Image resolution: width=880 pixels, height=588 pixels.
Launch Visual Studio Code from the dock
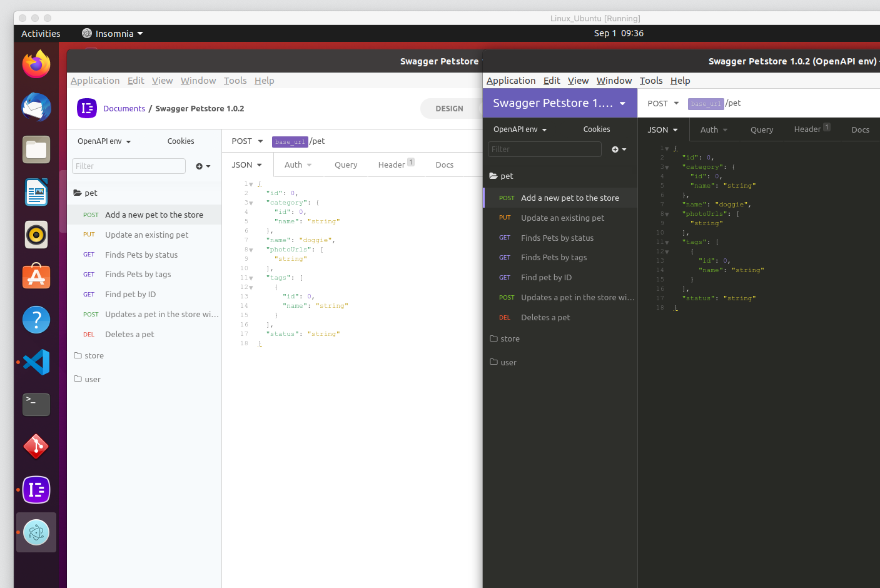click(x=36, y=362)
